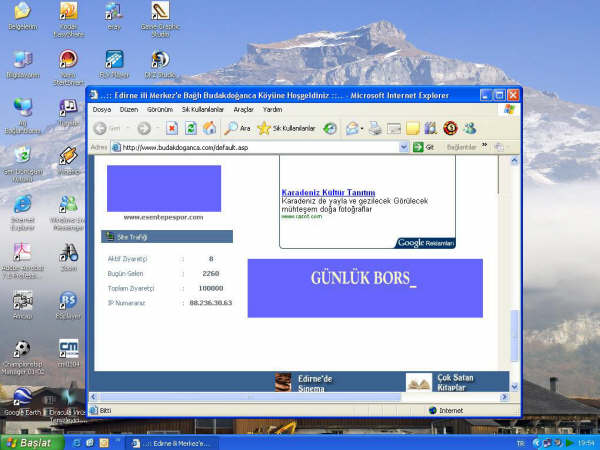This screenshot has height=450, width=600.
Task: Open the Araçlar menu
Action: pos(243,109)
